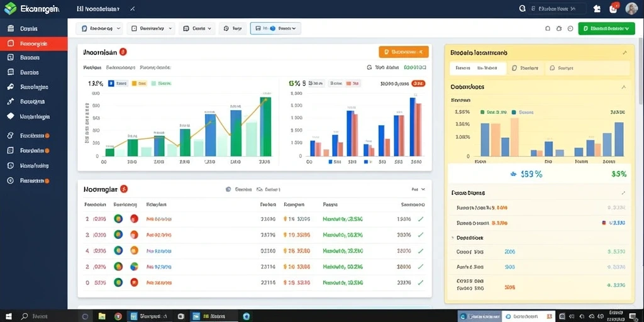Click the green cube app logo
Viewport: 644px width, 322px height.
tap(10, 8)
